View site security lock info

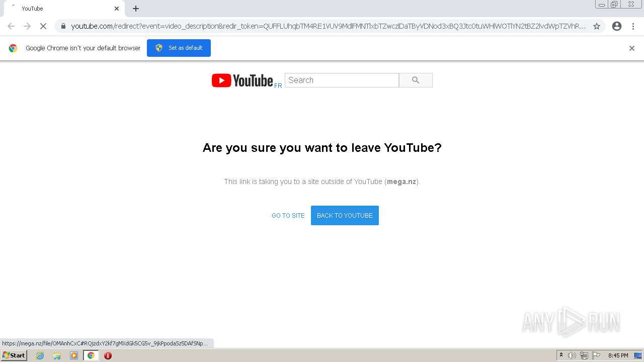(x=63, y=26)
